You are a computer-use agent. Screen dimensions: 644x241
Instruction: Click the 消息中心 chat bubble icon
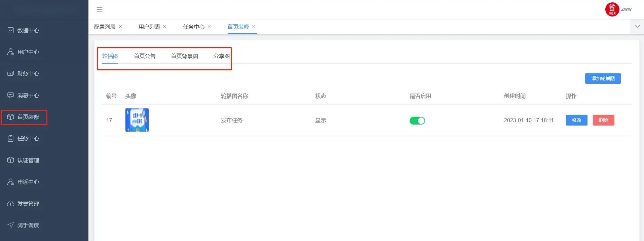[11, 95]
